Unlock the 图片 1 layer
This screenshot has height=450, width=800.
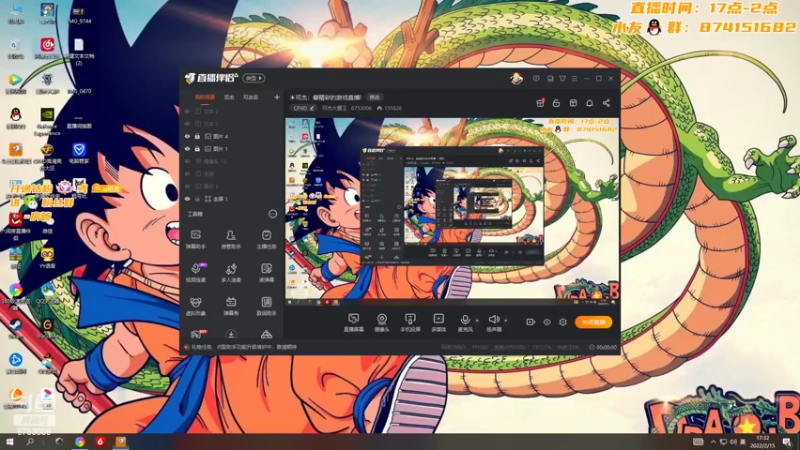pos(197,149)
